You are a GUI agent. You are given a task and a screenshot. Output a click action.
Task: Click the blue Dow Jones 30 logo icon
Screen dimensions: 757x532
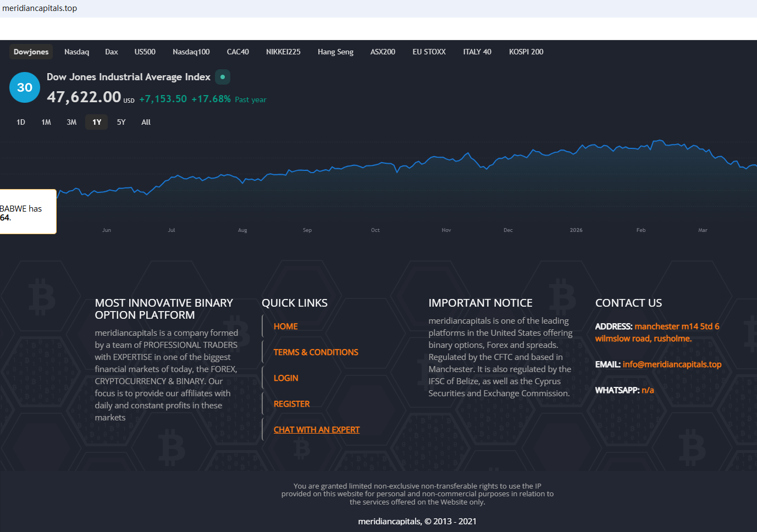25,87
